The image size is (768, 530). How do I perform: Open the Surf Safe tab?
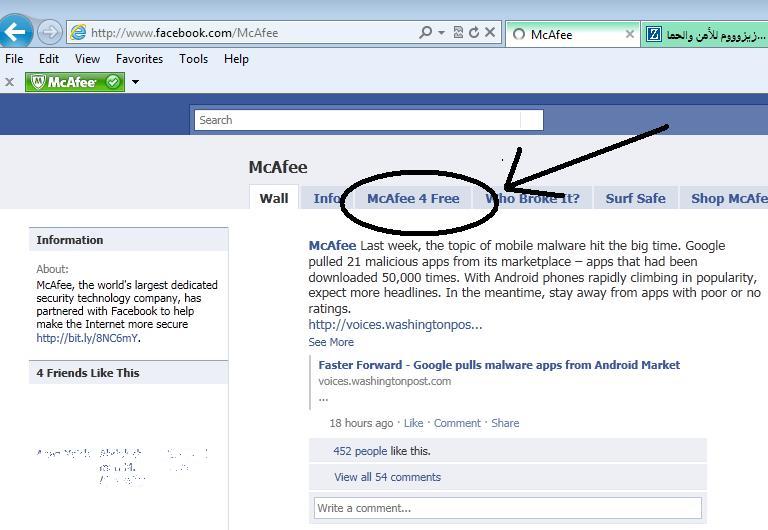point(635,198)
